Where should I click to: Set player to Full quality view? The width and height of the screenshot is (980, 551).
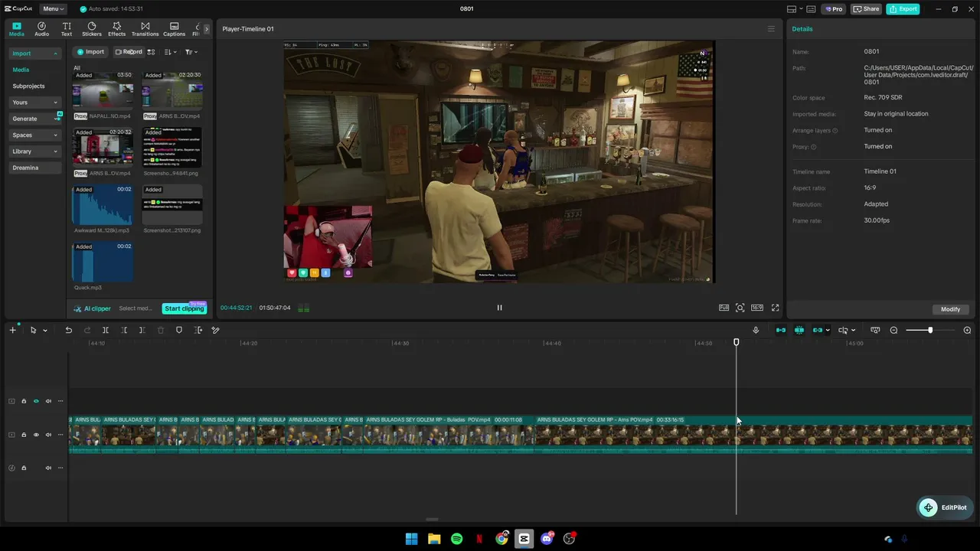(x=724, y=308)
